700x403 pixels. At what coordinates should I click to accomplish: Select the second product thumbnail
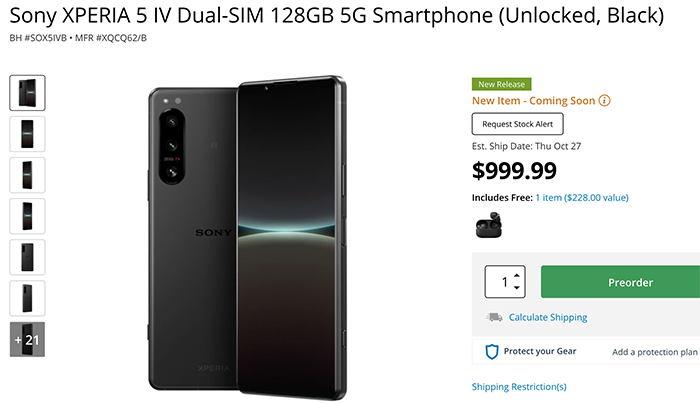point(27,134)
